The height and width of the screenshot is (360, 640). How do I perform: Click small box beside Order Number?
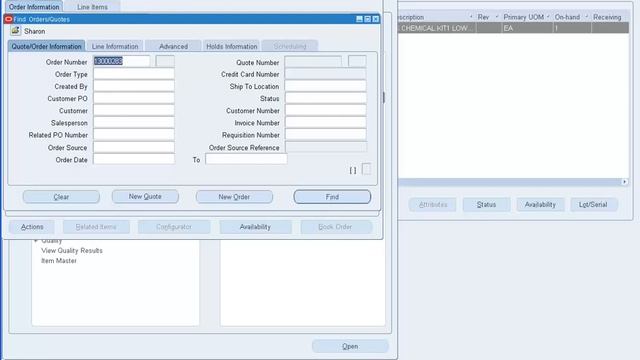pyautogui.click(x=165, y=61)
